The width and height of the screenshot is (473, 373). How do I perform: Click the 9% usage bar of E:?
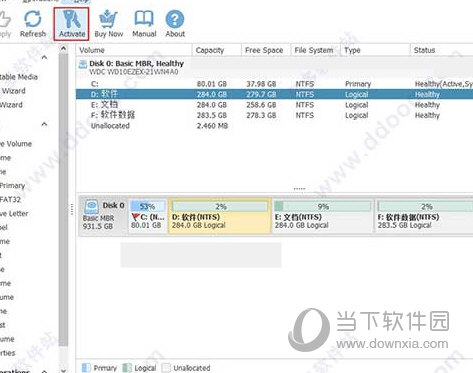coord(323,206)
